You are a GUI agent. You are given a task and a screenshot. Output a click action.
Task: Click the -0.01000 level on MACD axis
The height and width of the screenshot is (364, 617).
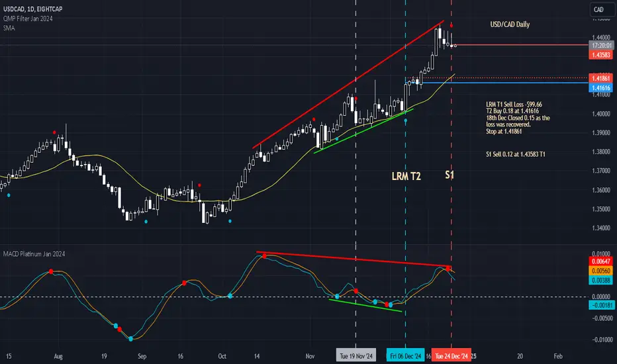[602, 340]
